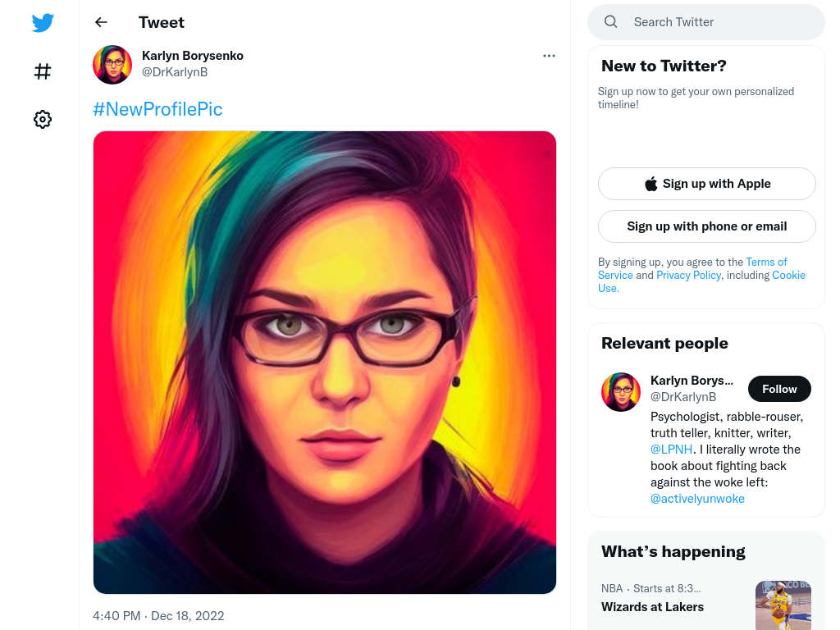The image size is (840, 630).
Task: Open the Explore hashtag icon
Action: tap(43, 71)
